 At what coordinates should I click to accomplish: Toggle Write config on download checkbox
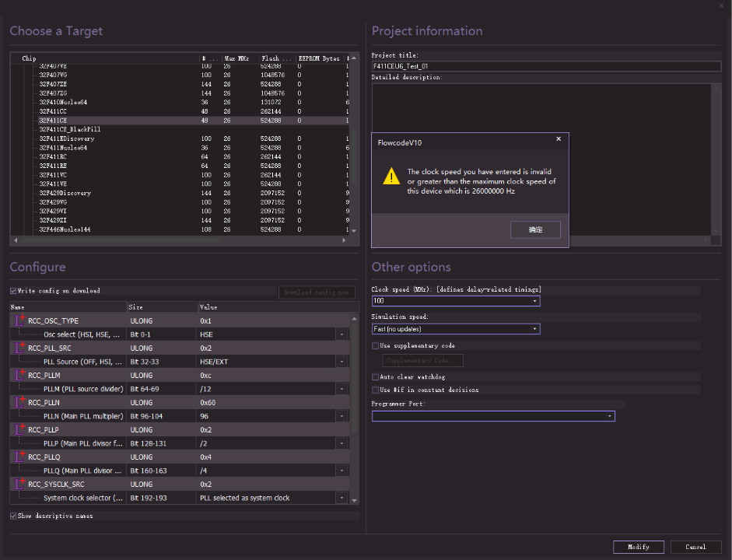[13, 291]
